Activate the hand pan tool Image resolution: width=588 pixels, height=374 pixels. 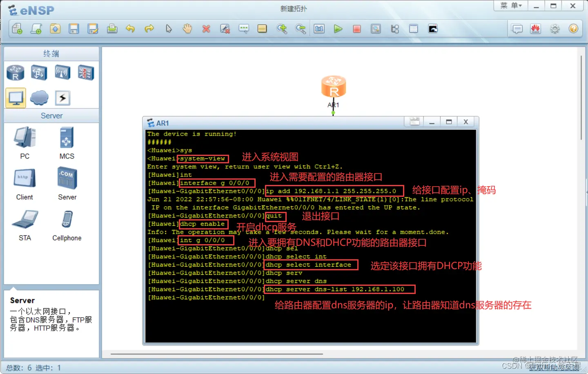coord(187,29)
